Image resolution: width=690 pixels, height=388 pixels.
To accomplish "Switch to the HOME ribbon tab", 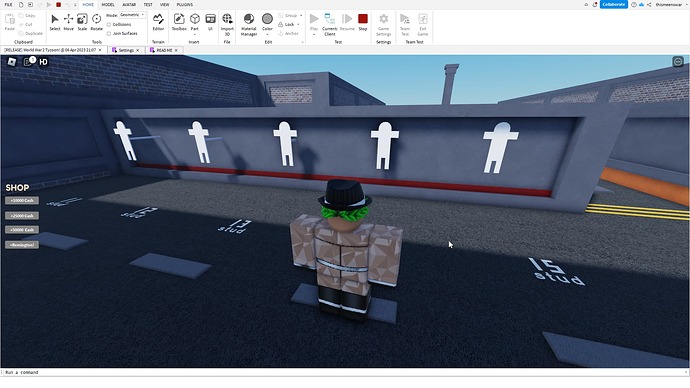I will point(88,5).
